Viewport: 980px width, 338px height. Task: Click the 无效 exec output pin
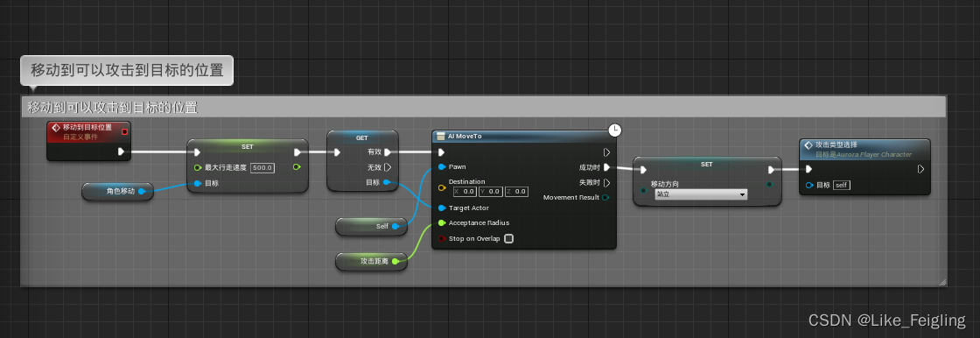pos(388,167)
